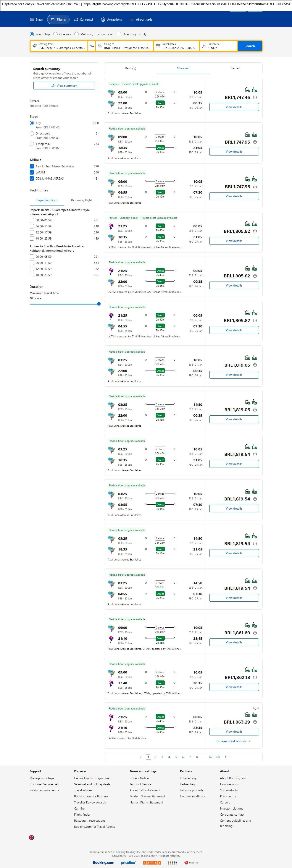Click the swap origin and destination arrows icon

point(92,46)
